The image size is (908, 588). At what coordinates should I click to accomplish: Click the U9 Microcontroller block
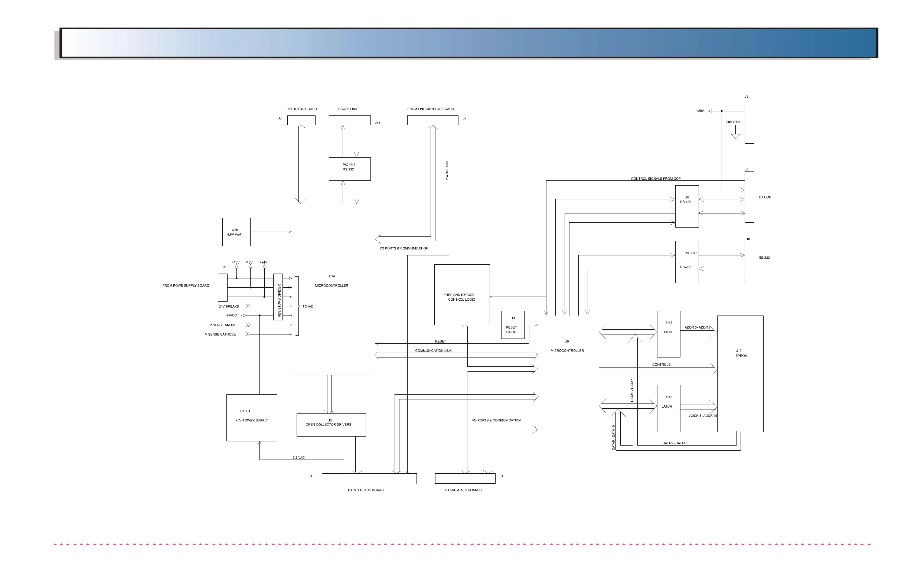pos(568,380)
